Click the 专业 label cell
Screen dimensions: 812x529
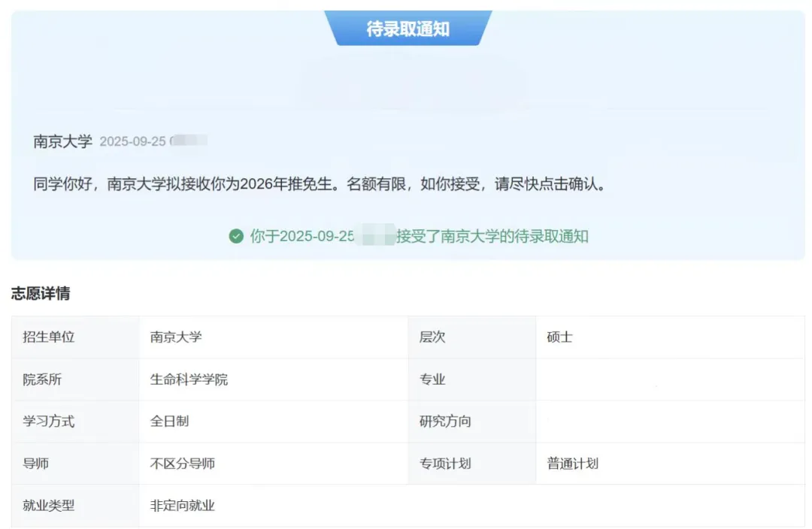471,379
